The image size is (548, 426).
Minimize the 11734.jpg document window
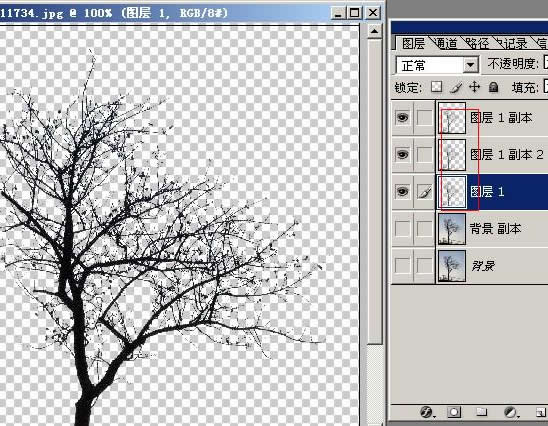(x=338, y=13)
